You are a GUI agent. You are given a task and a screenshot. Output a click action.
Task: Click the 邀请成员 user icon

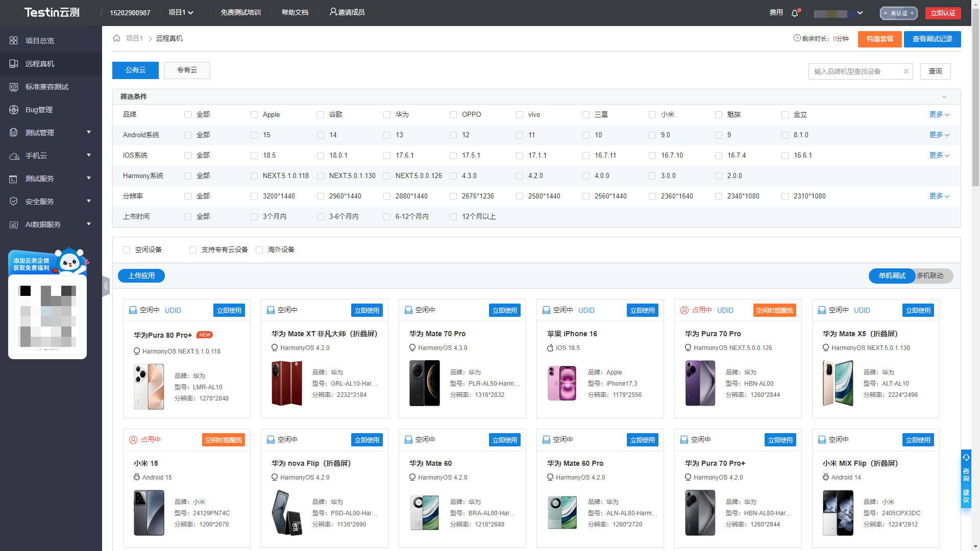click(333, 12)
